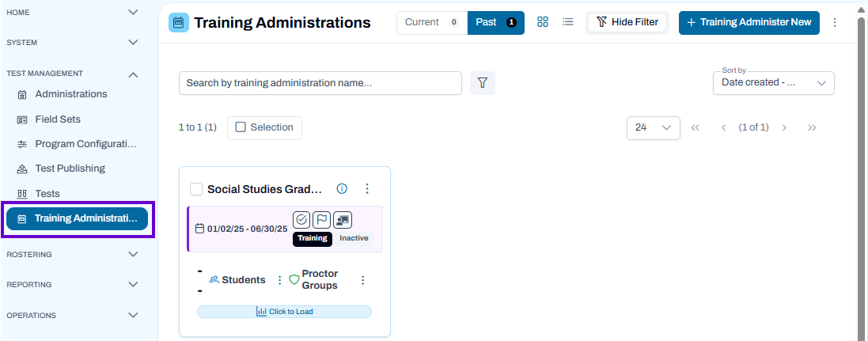Expand the ROSTERING sidebar section
868x341 pixels.
click(x=133, y=254)
